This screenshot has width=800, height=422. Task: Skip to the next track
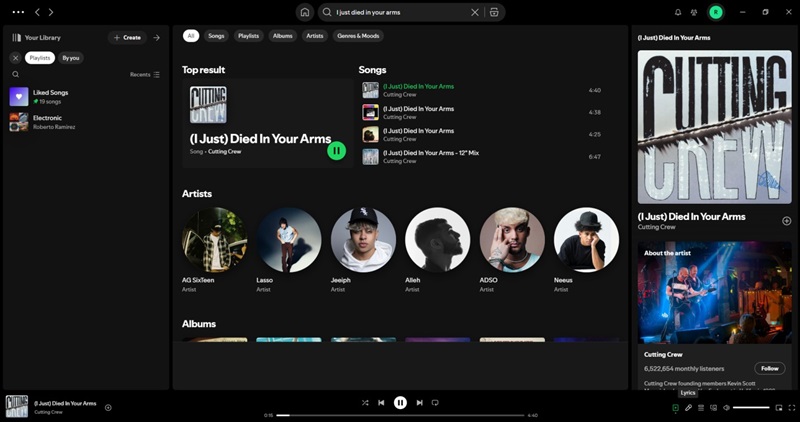419,403
